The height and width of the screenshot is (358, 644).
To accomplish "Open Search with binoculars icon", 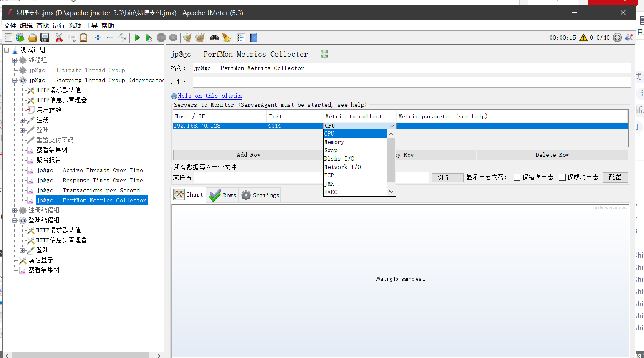I will coord(215,38).
